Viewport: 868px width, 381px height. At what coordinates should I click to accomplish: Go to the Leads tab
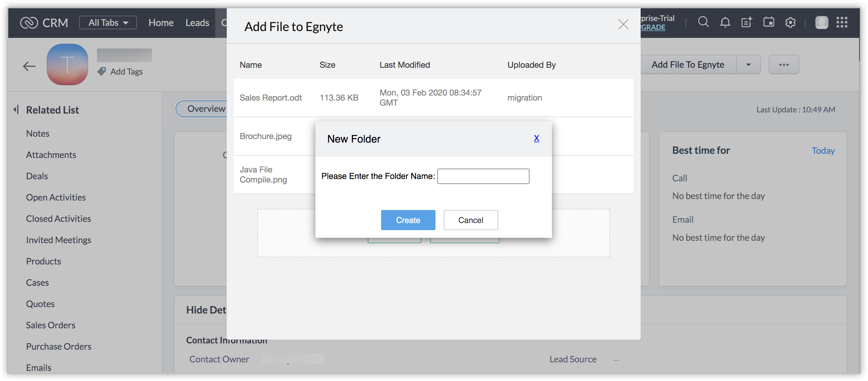click(197, 22)
